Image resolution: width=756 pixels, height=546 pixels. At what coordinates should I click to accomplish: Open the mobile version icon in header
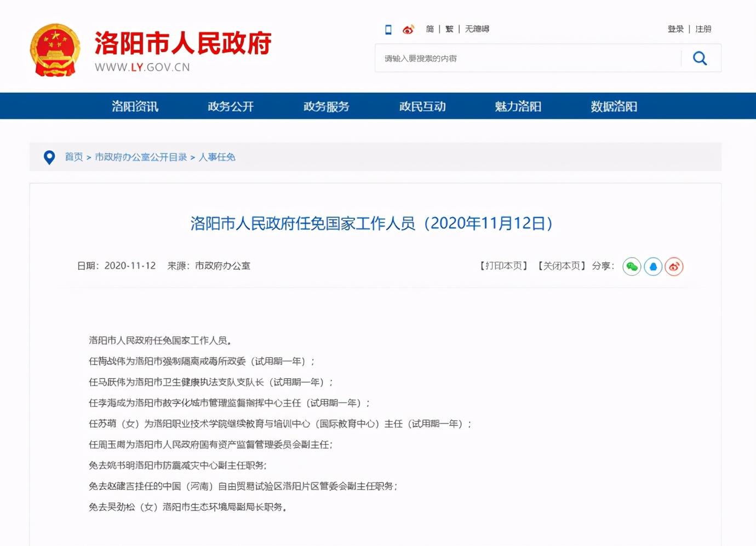pyautogui.click(x=388, y=29)
